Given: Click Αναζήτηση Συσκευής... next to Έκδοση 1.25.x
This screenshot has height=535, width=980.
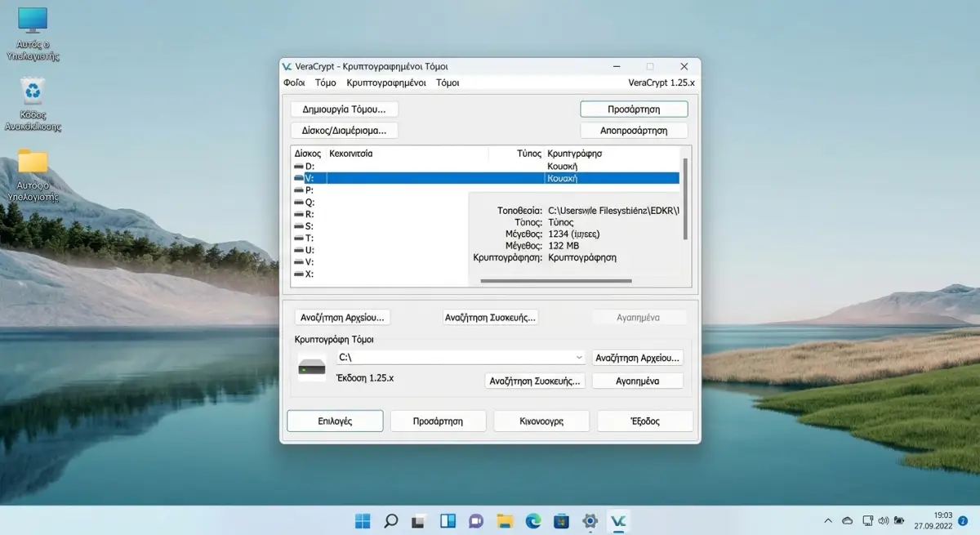Looking at the screenshot, I should click(535, 381).
